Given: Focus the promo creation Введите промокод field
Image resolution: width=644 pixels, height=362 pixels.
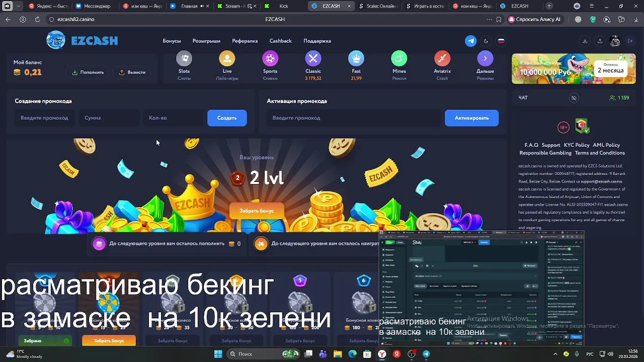Looking at the screenshot, I should pos(44,118).
